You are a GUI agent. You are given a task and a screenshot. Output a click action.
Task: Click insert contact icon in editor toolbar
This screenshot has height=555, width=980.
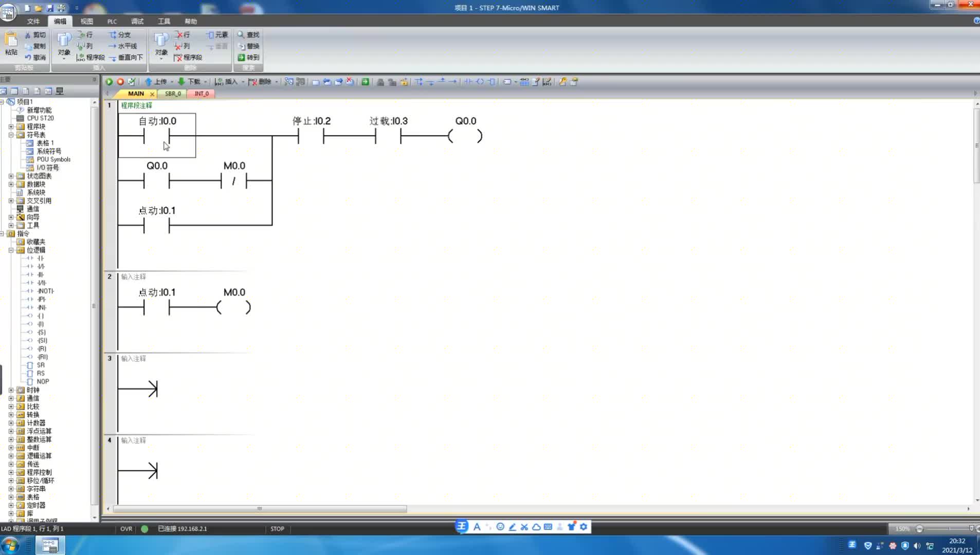tap(468, 82)
